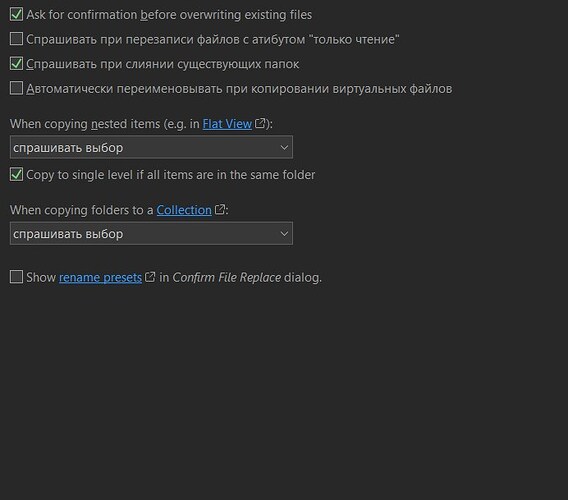This screenshot has width=568, height=500.
Task: Open external-link icon beside Flat View
Action: pos(260,123)
